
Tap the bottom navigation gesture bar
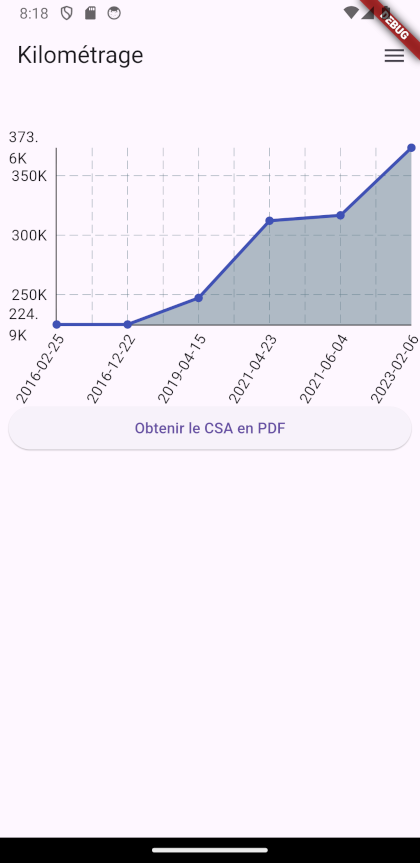[210, 850]
